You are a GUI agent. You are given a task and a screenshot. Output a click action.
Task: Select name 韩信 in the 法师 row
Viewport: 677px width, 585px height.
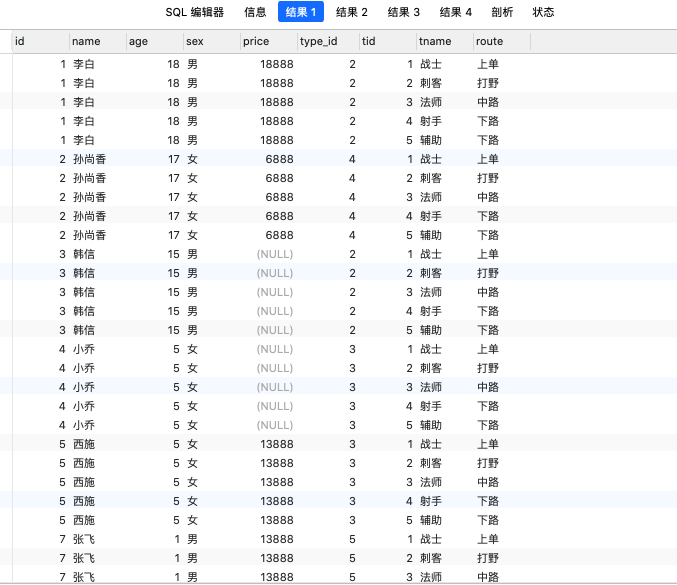tap(84, 292)
